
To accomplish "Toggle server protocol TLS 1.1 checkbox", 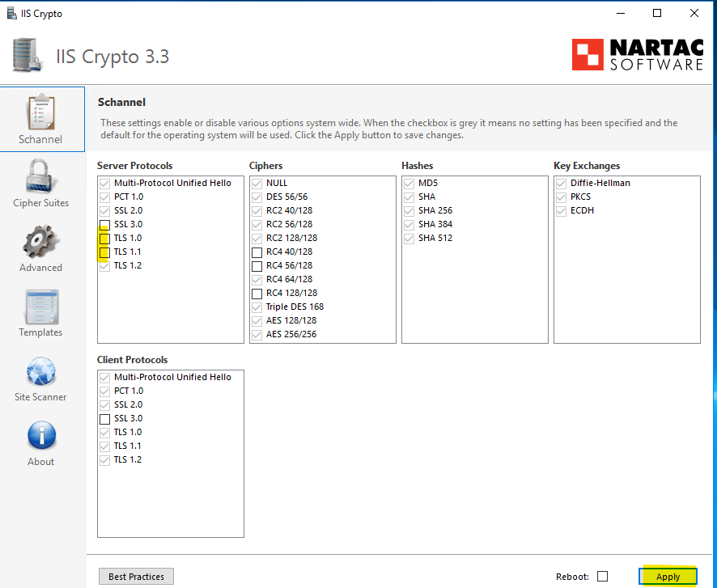I will tap(104, 252).
